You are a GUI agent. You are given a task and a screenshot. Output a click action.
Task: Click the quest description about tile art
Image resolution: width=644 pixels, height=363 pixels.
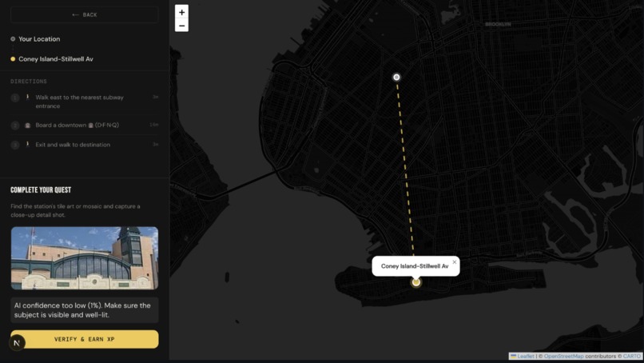[x=75, y=210]
